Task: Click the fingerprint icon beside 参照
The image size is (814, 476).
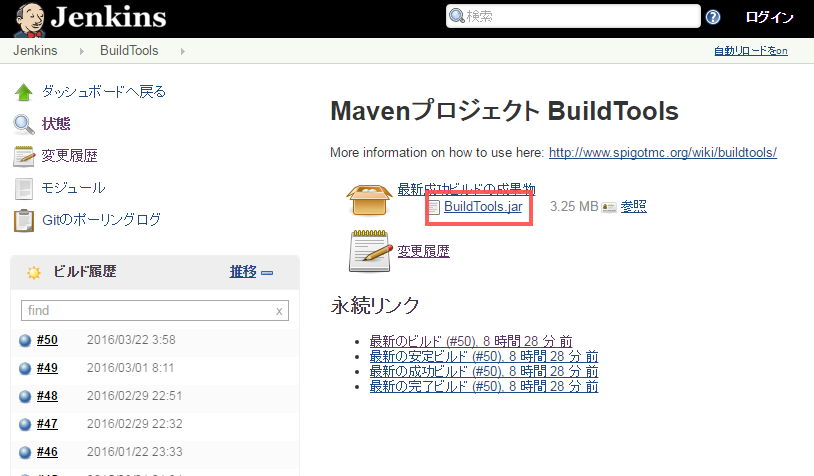Action: (609, 208)
